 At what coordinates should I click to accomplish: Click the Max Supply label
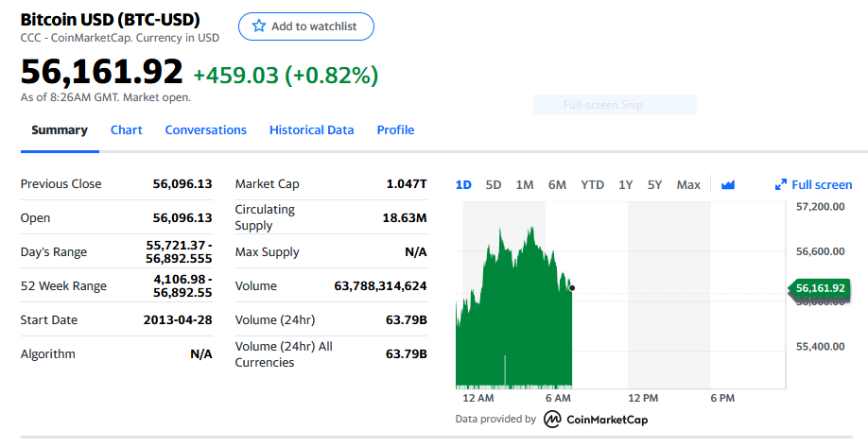(267, 251)
